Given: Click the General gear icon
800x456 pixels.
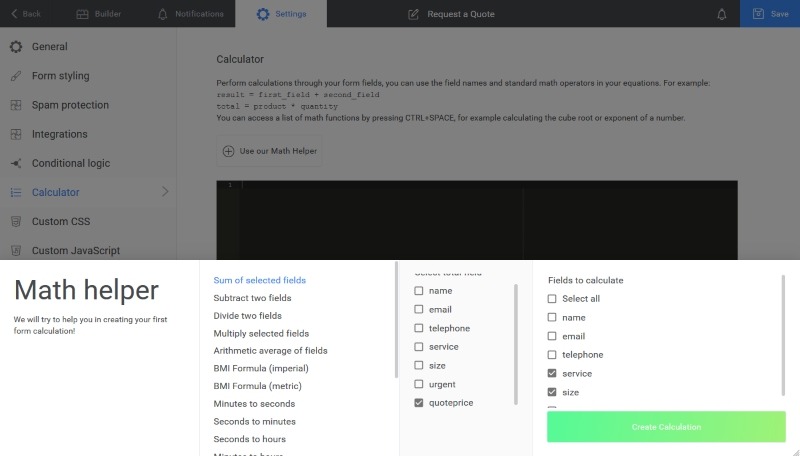Looking at the screenshot, I should click(16, 47).
